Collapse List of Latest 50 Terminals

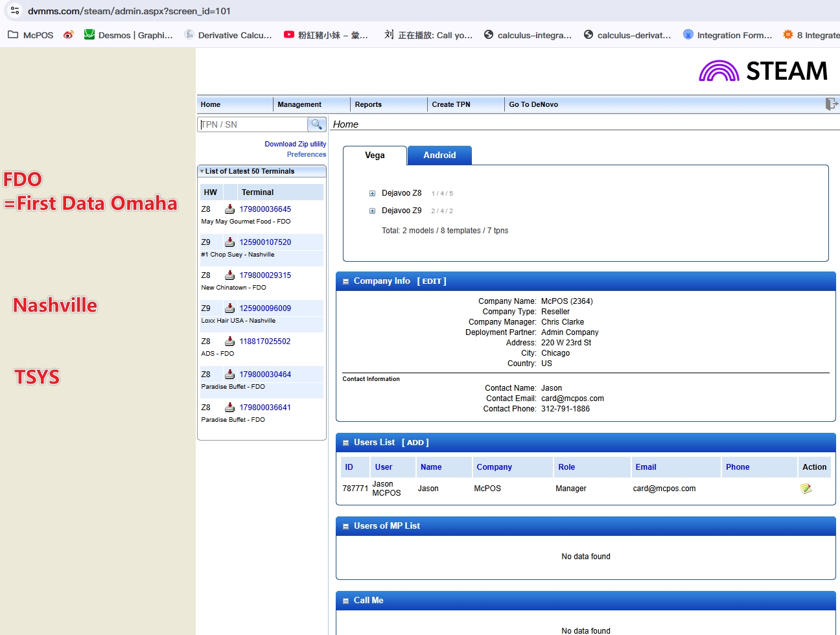[202, 171]
